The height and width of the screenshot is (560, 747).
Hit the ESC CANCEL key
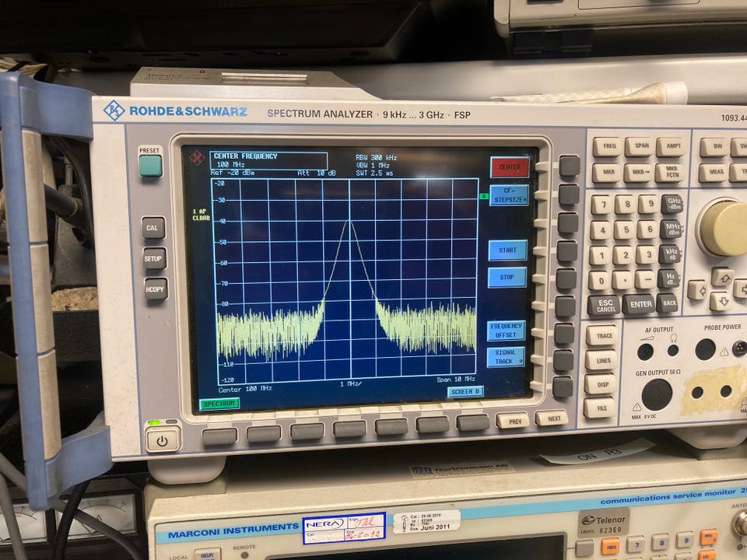tap(604, 305)
